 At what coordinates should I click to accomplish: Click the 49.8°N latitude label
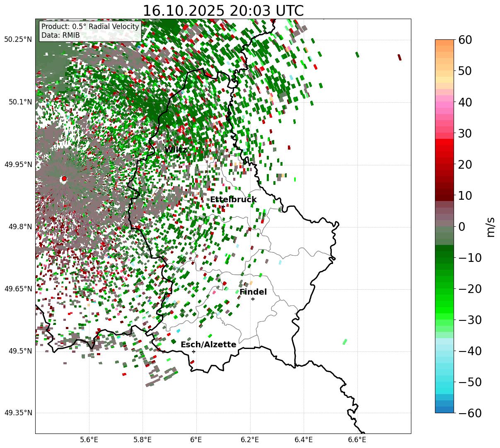20,227
